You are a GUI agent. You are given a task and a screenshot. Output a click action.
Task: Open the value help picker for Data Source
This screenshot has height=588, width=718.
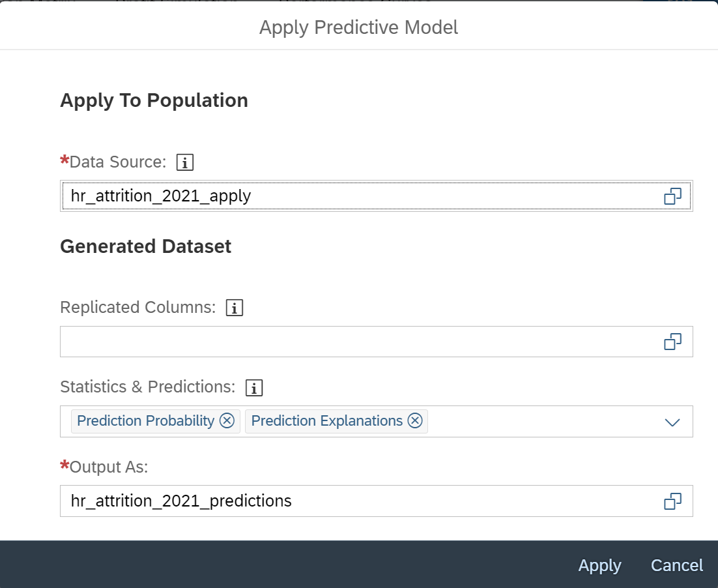click(672, 196)
